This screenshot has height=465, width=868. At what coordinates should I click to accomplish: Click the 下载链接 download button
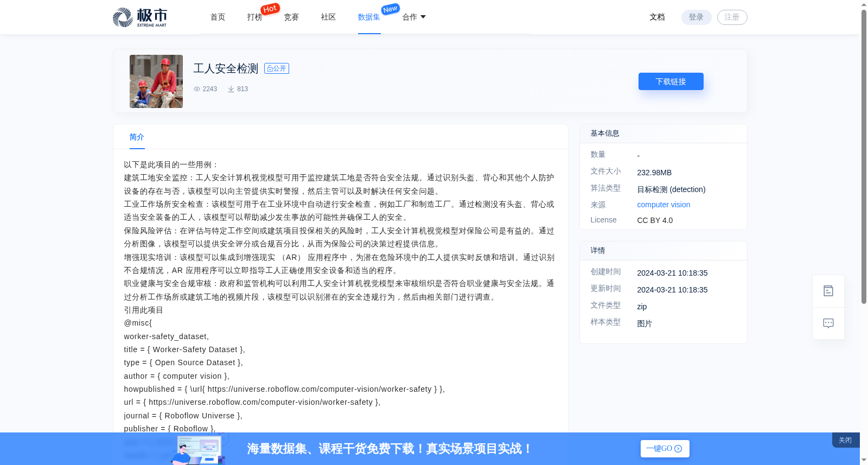pyautogui.click(x=671, y=81)
